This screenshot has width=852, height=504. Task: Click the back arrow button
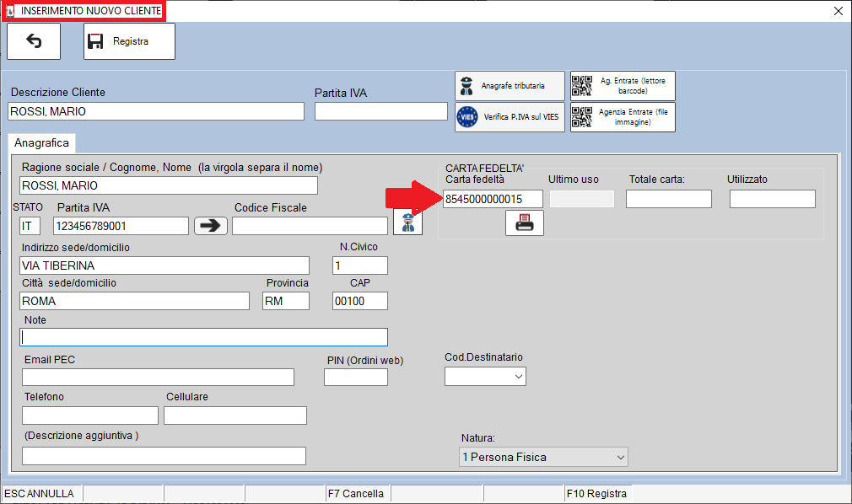(34, 41)
